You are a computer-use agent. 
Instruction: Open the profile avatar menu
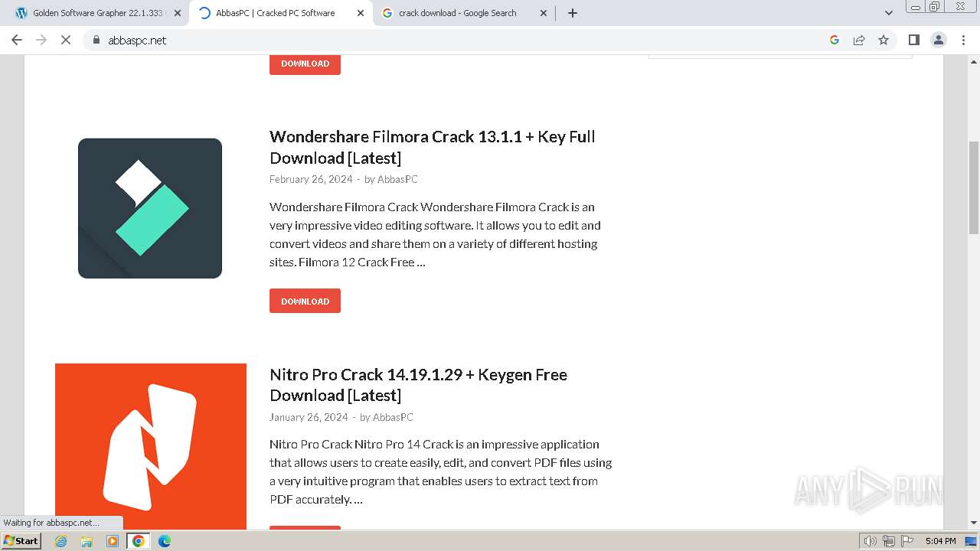click(939, 40)
